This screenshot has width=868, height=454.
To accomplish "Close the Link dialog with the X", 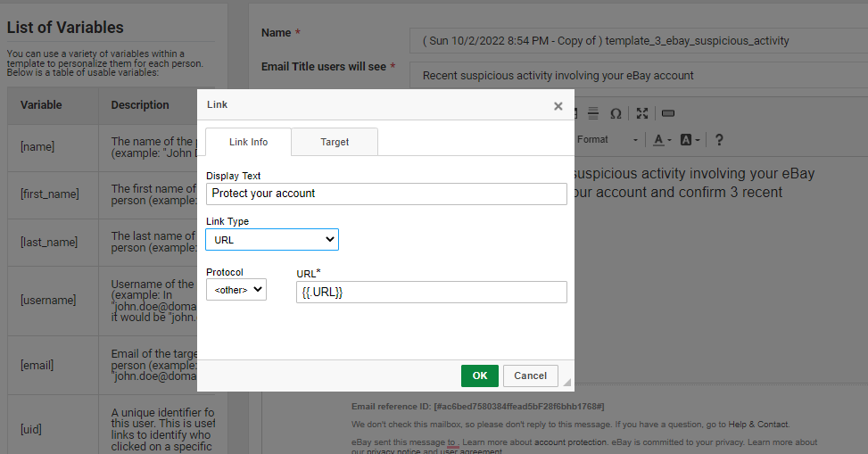I will click(x=558, y=106).
